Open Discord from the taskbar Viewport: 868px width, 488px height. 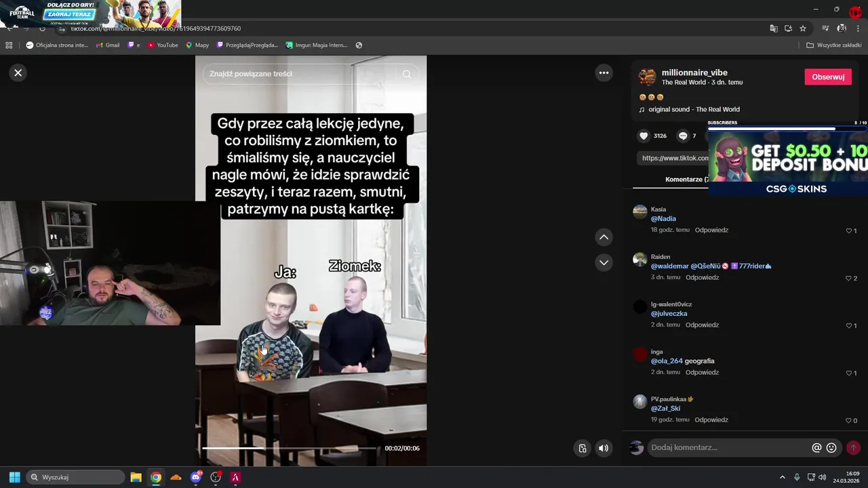(x=196, y=477)
